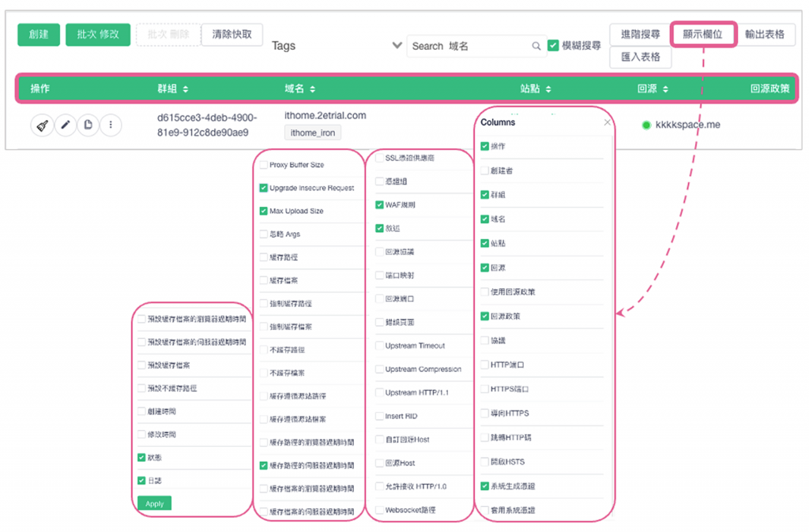The image size is (809, 532).
Task: Click the ithome.2etrial.com domain text
Action: (325, 115)
